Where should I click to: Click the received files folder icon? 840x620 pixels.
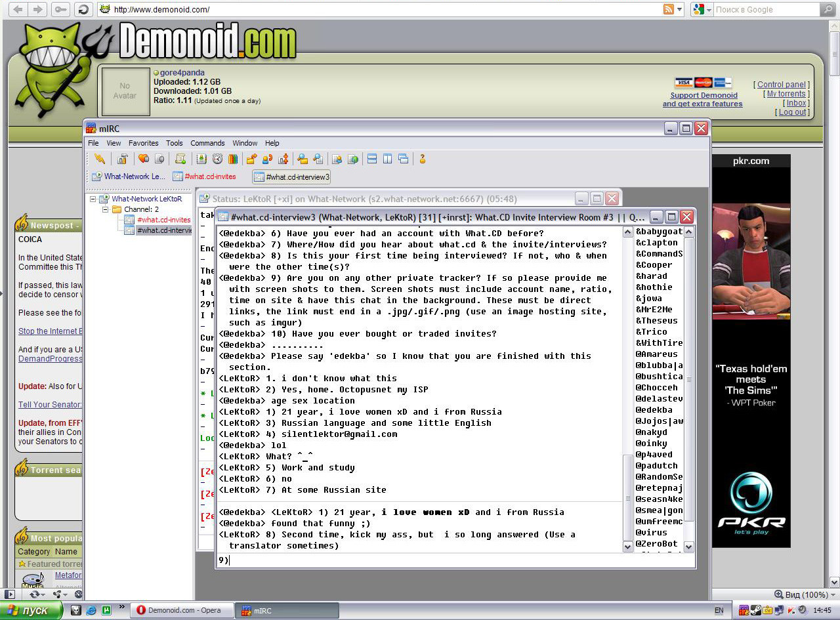[x=303, y=159]
